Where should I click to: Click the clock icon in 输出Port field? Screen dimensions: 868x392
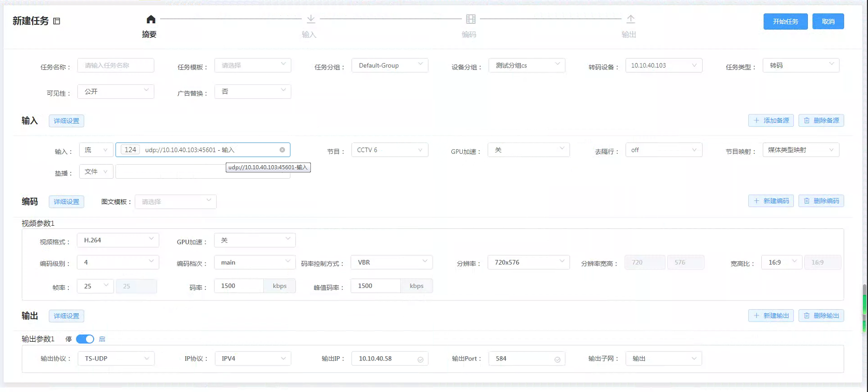[557, 359]
